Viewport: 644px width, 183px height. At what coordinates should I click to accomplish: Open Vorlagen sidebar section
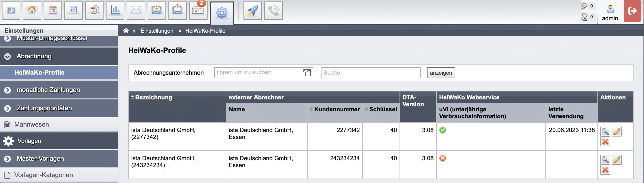click(x=59, y=141)
